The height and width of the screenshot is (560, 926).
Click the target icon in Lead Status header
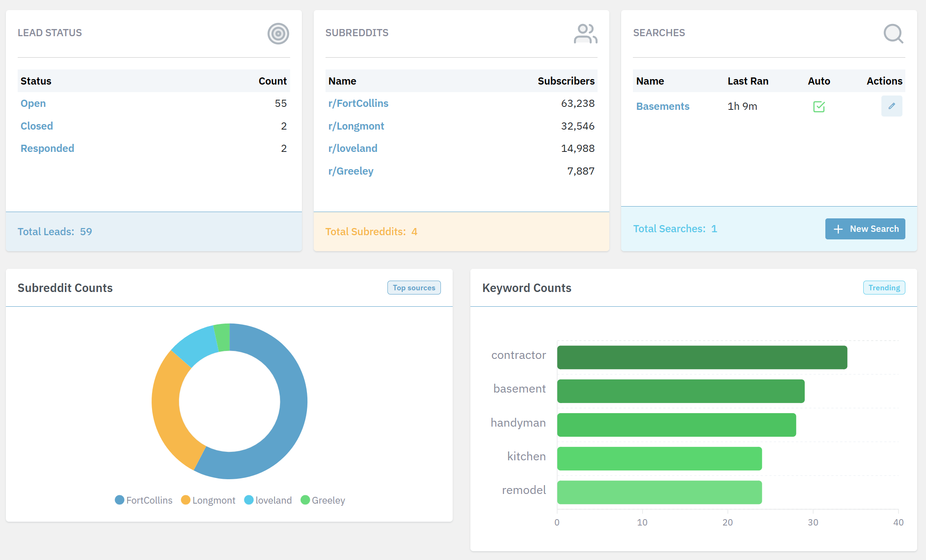(278, 33)
